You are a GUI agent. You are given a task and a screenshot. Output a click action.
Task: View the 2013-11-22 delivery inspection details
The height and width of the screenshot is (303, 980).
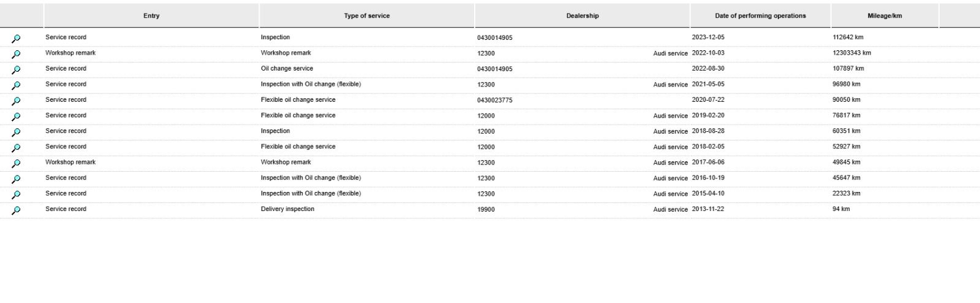point(16,210)
